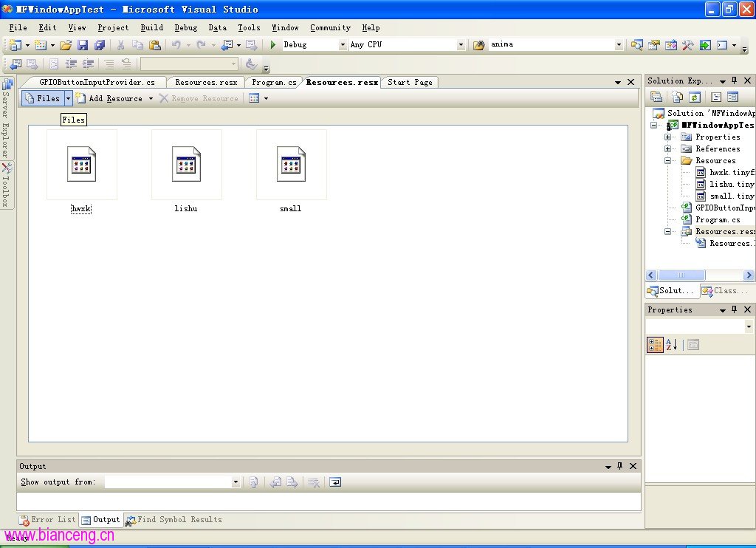756x548 pixels.
Task: Open the Debug menu
Action: point(185,27)
